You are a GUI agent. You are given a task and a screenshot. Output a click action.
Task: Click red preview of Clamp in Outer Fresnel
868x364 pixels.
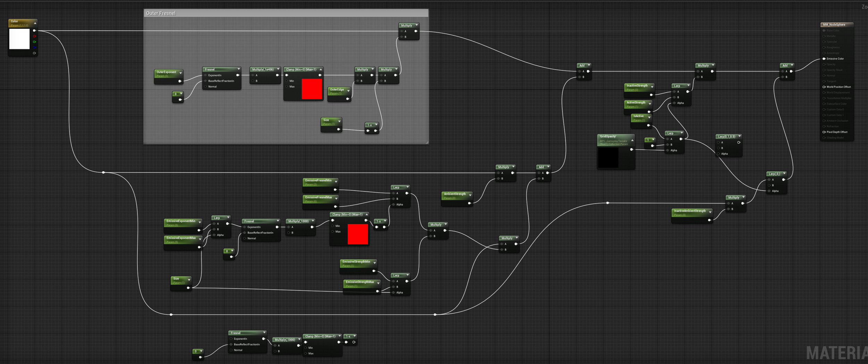[x=312, y=89]
